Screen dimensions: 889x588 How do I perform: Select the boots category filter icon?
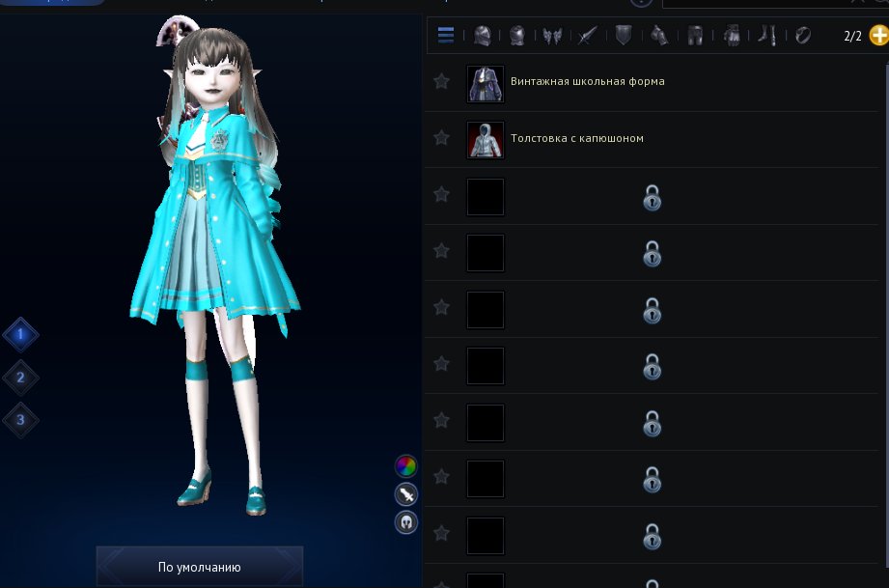click(x=766, y=37)
